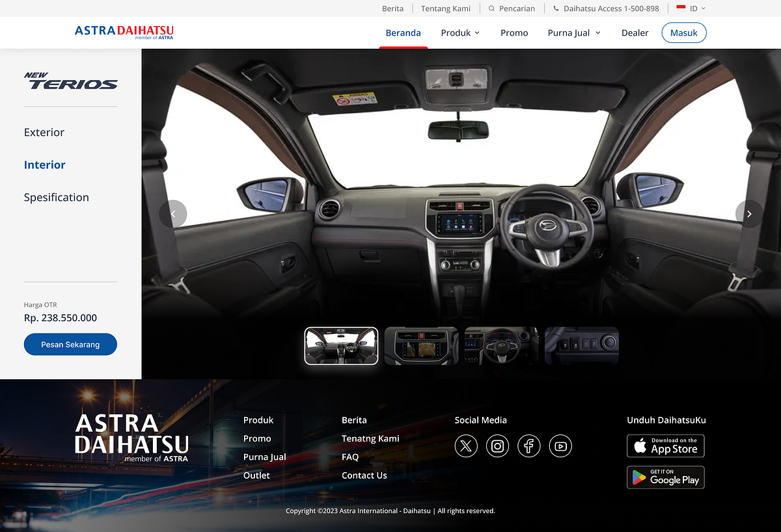This screenshot has height=532, width=781.
Task: Click the Harga OTR label
Action: coord(40,304)
